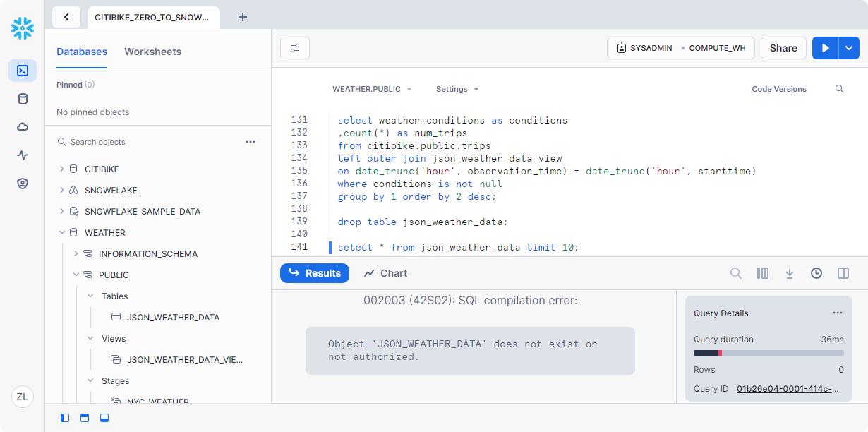Open the Activity monitoring icon in sidebar
The height and width of the screenshot is (432, 868).
coord(23,155)
